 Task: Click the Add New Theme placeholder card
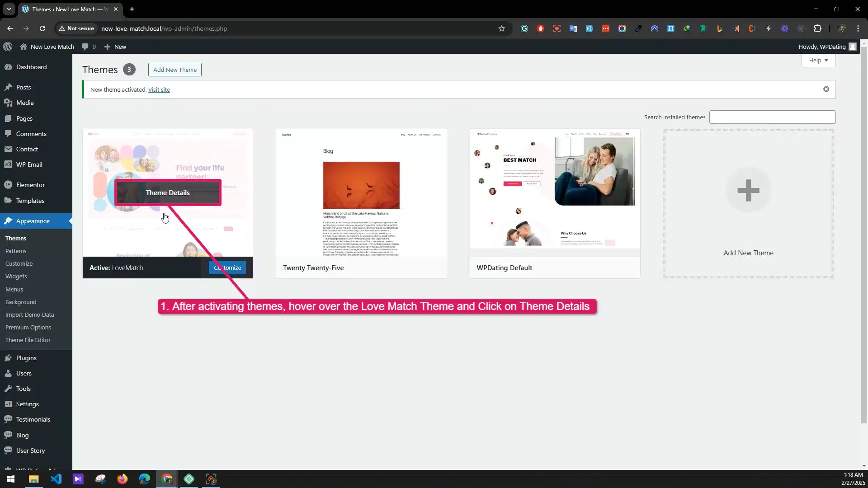pos(748,203)
